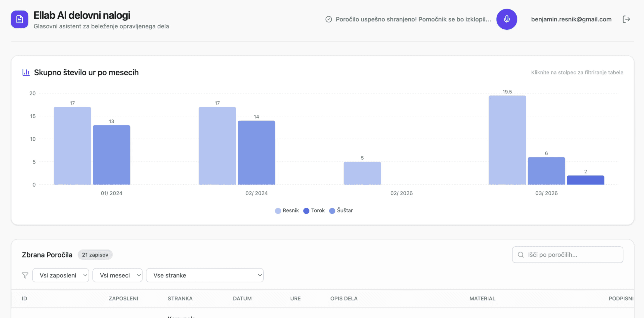
Task: Expand the Vse stranke dropdown
Action: [x=205, y=275]
